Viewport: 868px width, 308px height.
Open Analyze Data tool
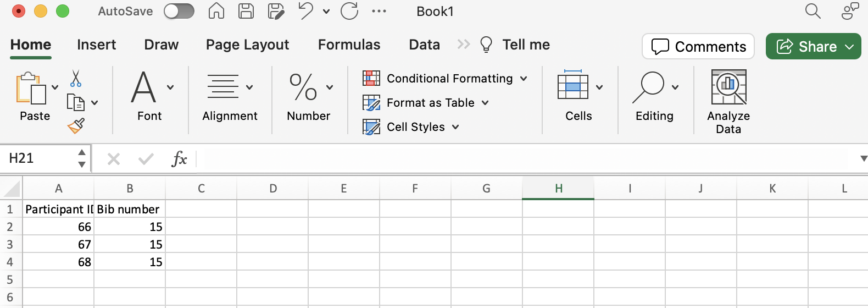[x=728, y=102]
